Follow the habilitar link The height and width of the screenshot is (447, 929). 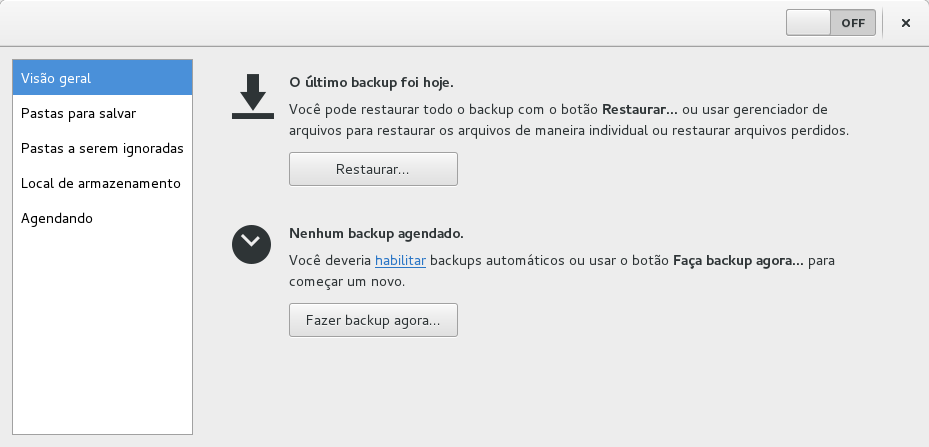coord(400,261)
